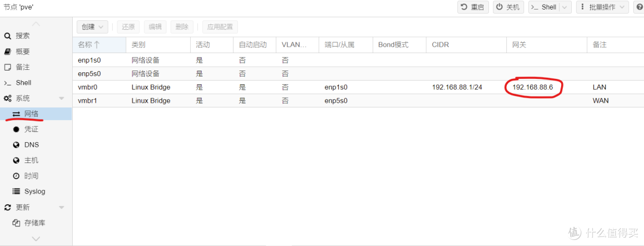Viewport: 644px width, 246px height.
Task: Collapse the 更新 section arrow
Action: (61, 207)
